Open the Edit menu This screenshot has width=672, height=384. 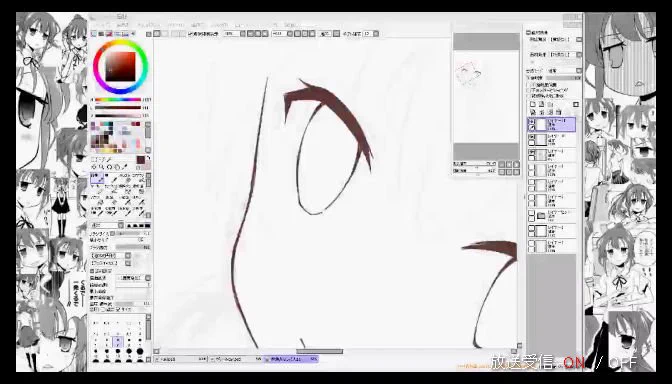[123, 25]
